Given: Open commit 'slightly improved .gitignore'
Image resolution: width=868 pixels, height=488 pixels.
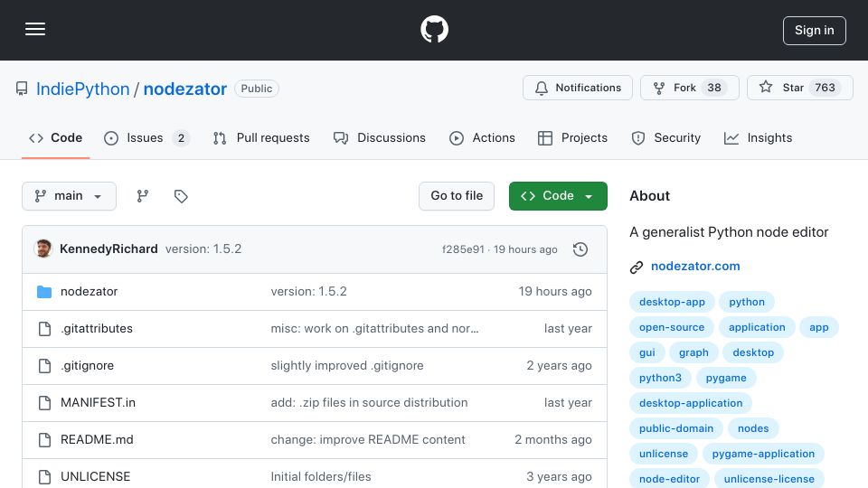Looking at the screenshot, I should pos(347,366).
